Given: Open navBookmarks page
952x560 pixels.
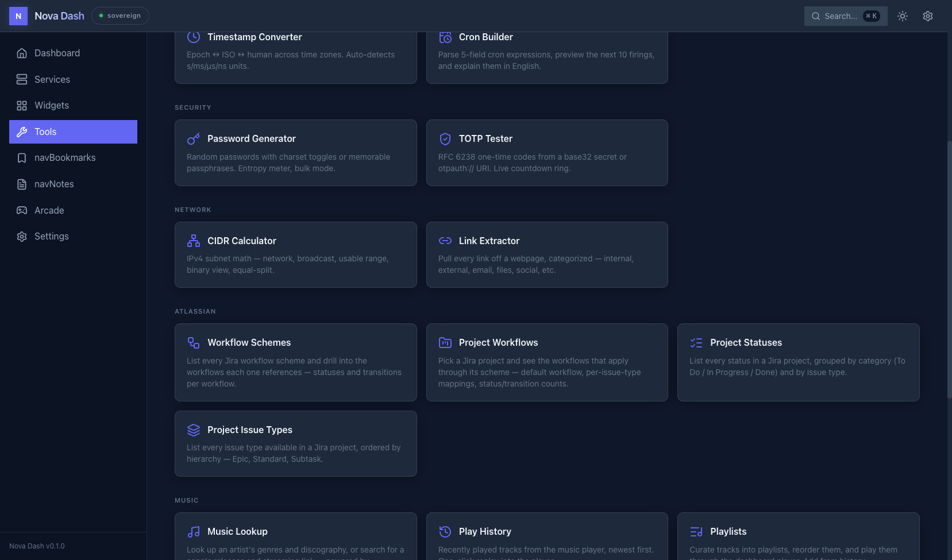Looking at the screenshot, I should coord(73,158).
